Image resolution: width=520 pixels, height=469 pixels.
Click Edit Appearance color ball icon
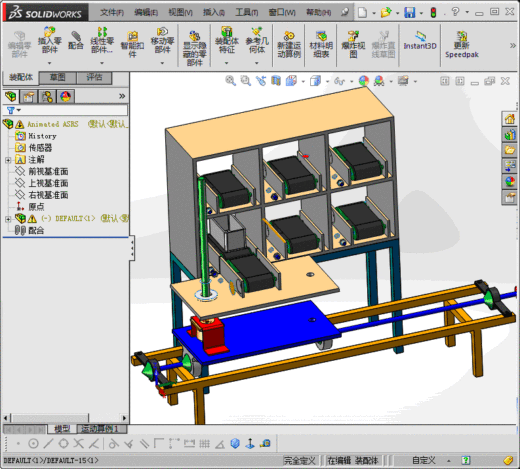[364, 81]
